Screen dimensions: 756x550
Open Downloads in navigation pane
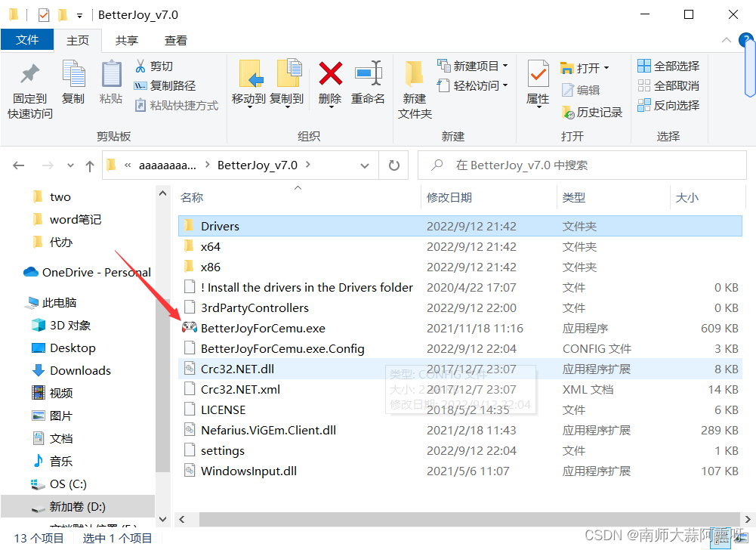coord(71,370)
